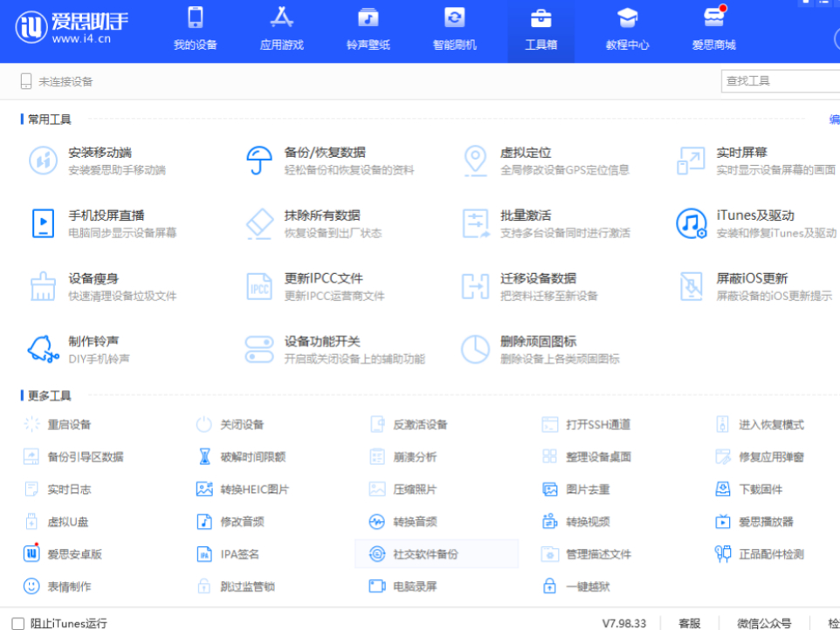Open 转换音频 tool
This screenshot has width=840, height=630.
click(x=403, y=521)
